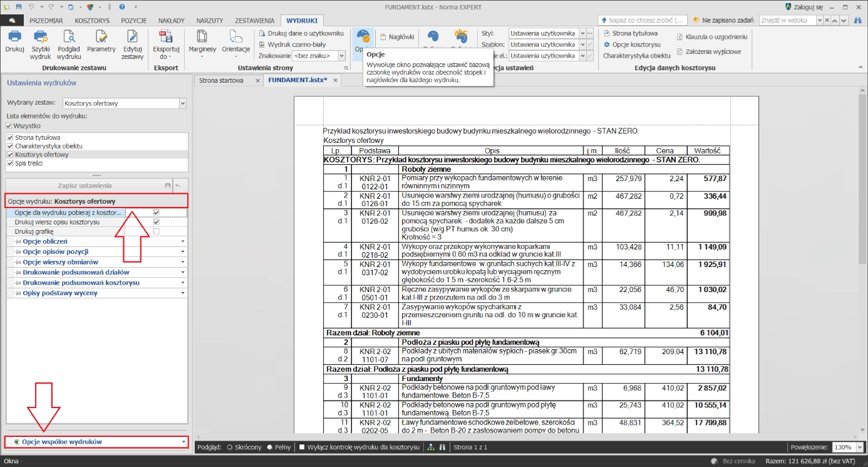Open the Parametry settings icon
This screenshot has width=868, height=467.
click(x=101, y=36)
